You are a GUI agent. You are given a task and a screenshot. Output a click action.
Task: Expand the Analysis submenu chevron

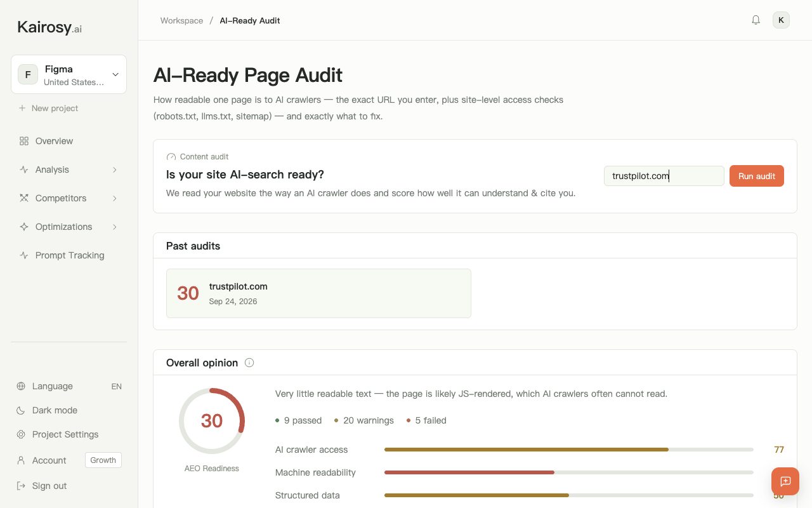click(115, 170)
